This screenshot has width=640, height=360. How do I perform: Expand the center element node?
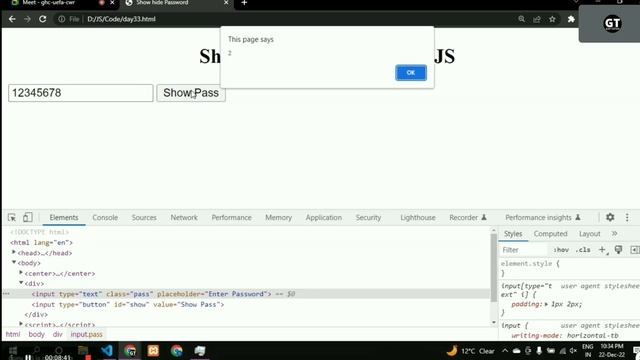click(x=21, y=273)
